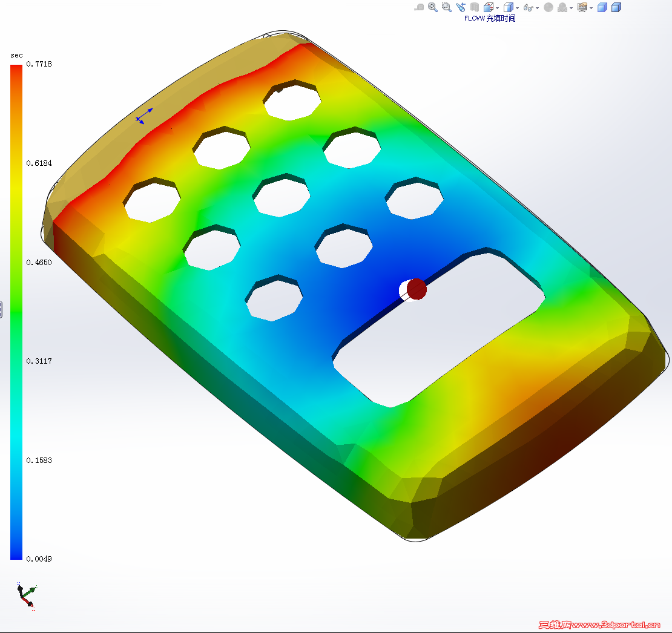Click the Display Style cube icon
672x633 pixels.
[x=509, y=7]
